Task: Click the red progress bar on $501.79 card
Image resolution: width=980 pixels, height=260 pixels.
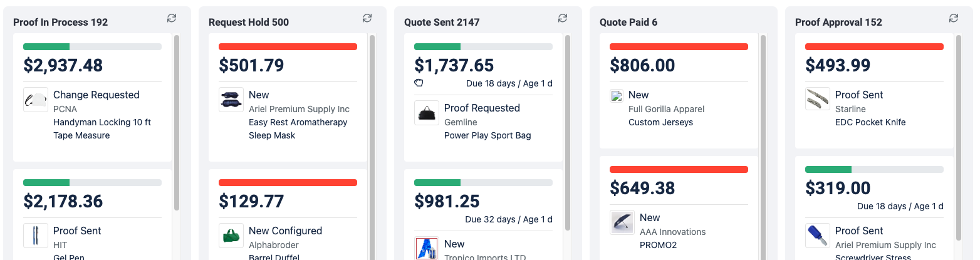Action: point(288,46)
